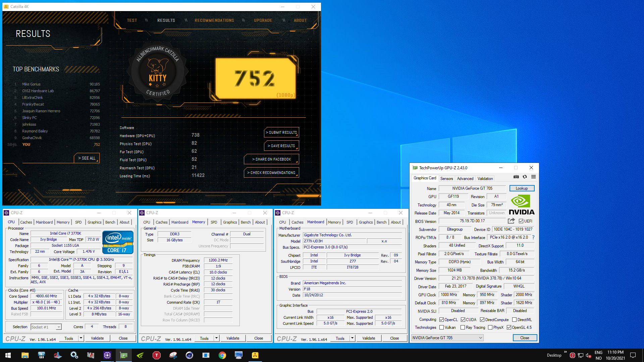Open the RECOMMENDATIONS tab in Catzilla
This screenshot has width=644, height=362.
214,20
